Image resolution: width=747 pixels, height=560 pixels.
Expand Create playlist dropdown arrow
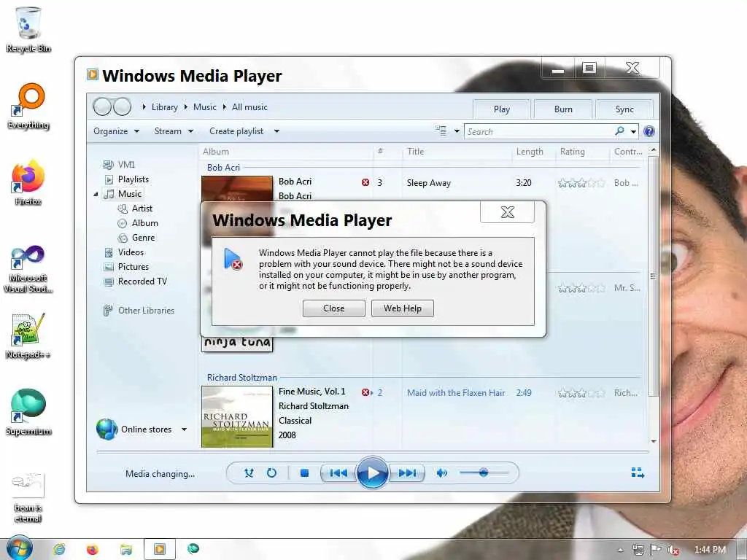click(276, 131)
